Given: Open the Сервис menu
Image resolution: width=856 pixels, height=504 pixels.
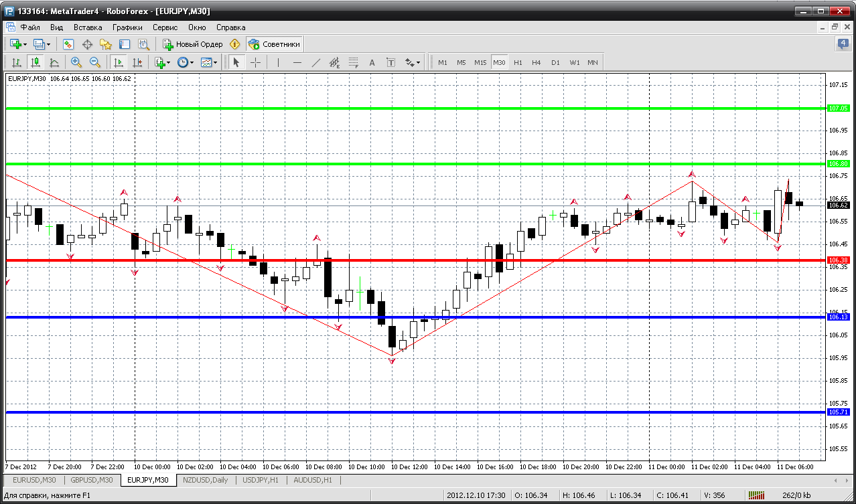Looking at the screenshot, I should 165,27.
